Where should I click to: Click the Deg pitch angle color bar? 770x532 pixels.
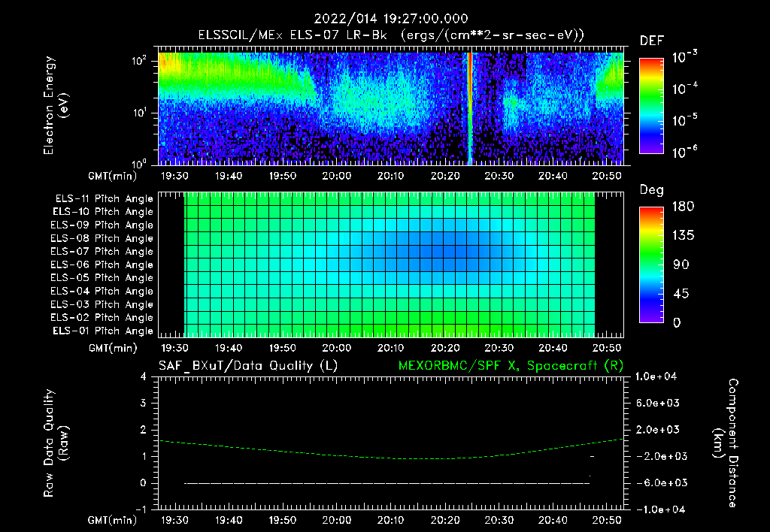point(651,264)
